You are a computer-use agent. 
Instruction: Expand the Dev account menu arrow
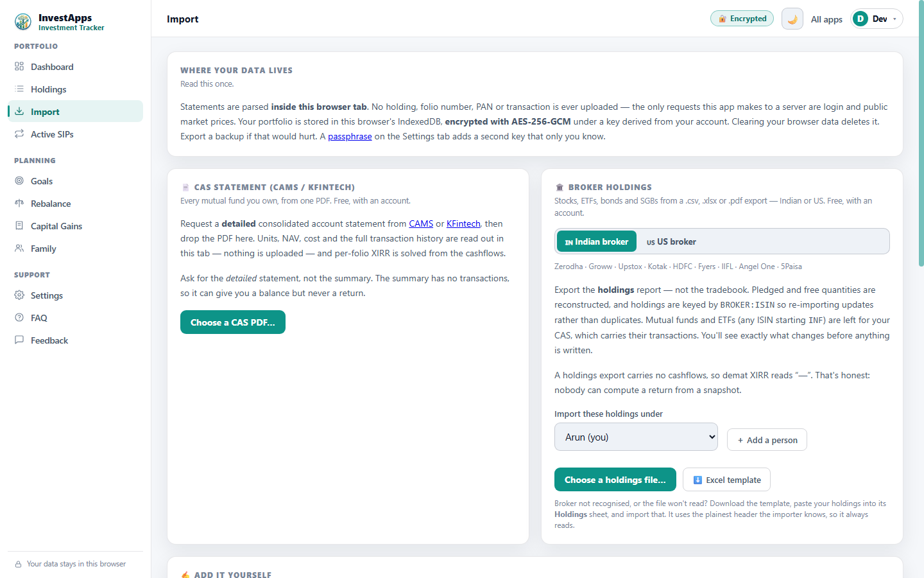click(x=894, y=19)
